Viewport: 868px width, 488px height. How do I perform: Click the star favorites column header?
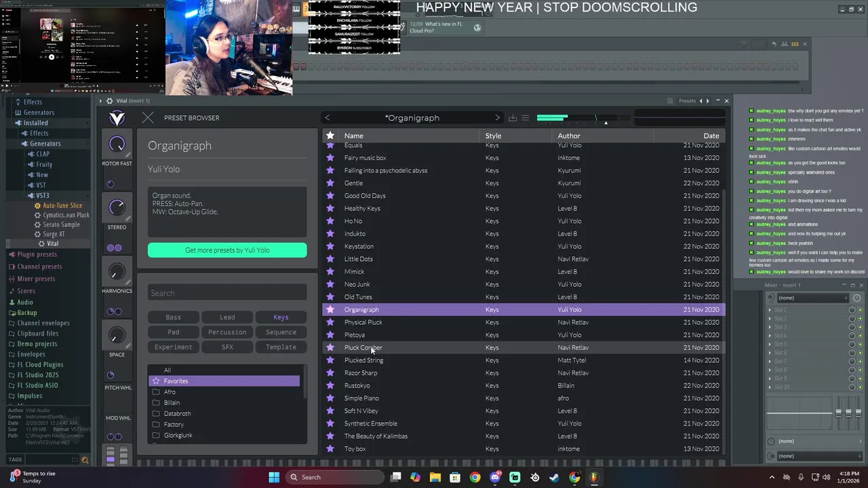click(x=330, y=136)
